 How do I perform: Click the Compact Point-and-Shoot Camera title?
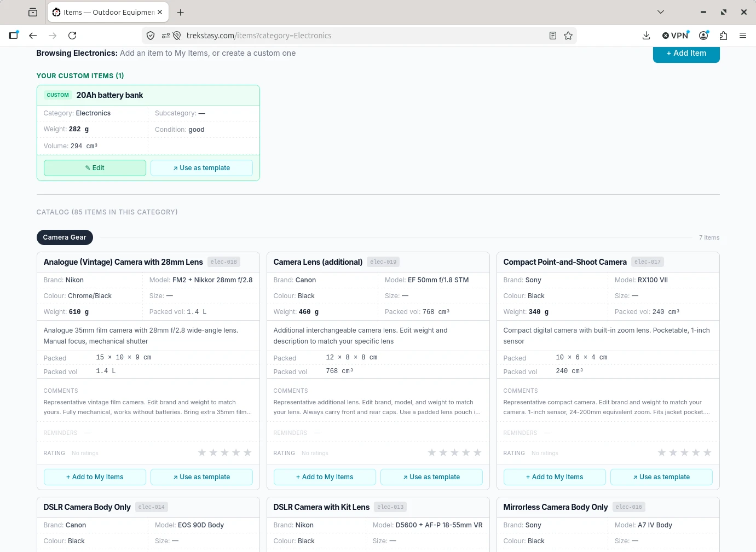pos(565,262)
